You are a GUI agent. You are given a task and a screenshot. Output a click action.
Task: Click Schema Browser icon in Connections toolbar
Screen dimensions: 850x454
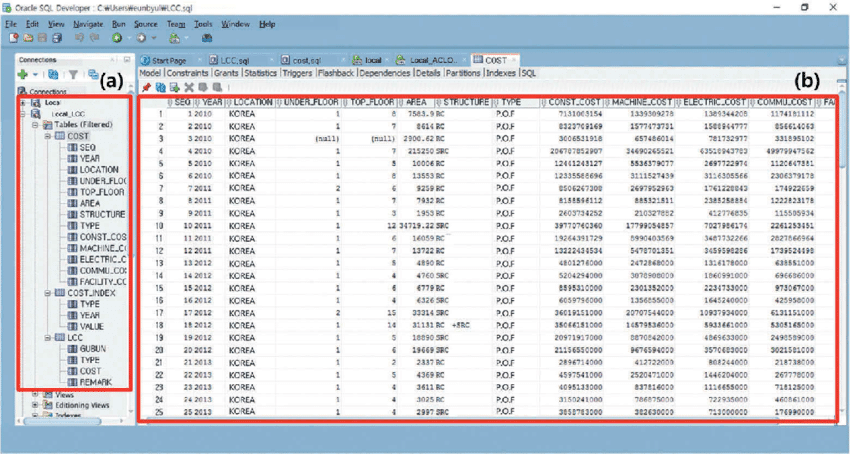click(x=93, y=74)
